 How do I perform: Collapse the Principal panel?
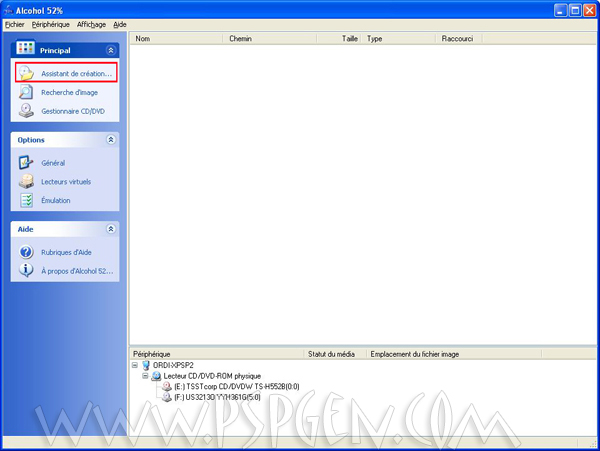[x=111, y=50]
